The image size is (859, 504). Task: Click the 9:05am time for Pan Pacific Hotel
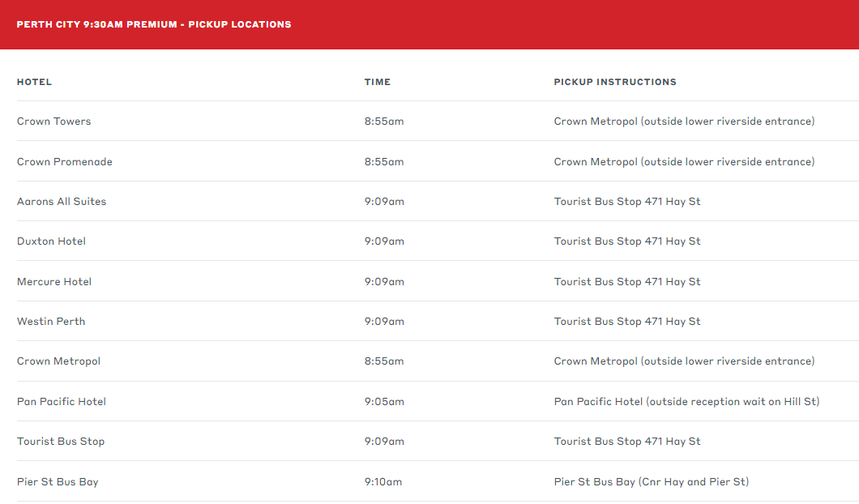tap(384, 402)
